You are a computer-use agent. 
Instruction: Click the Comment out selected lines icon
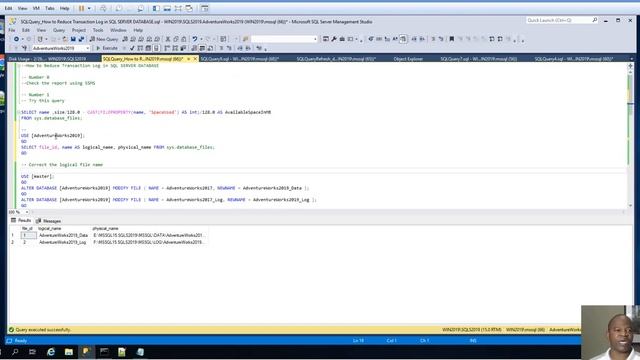click(x=221, y=48)
